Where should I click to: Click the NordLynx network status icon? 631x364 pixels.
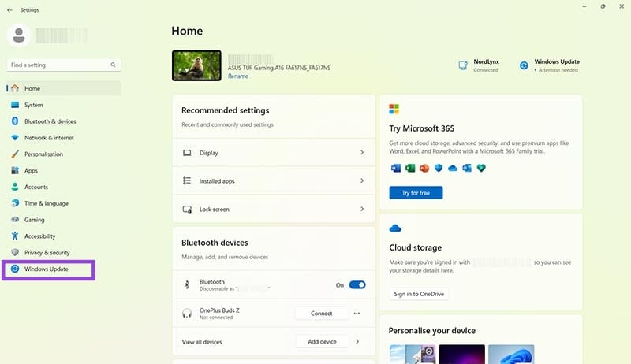point(463,65)
